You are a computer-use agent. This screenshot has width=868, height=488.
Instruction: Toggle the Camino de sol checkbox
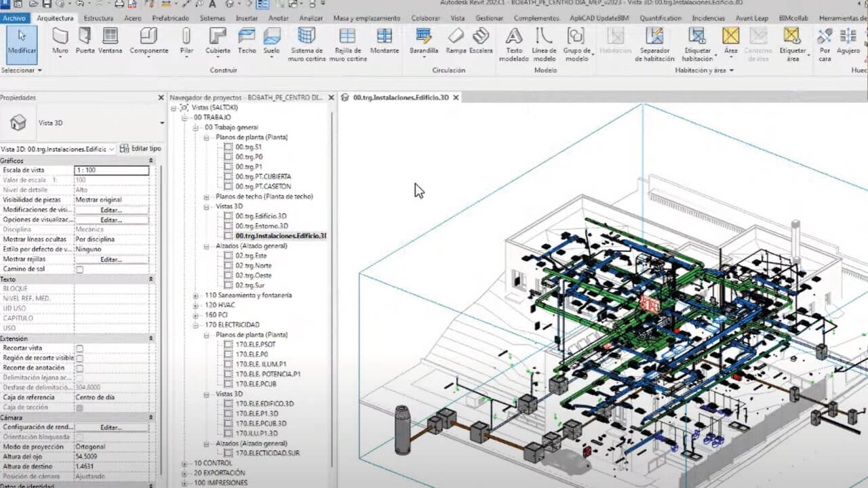pyautogui.click(x=79, y=270)
